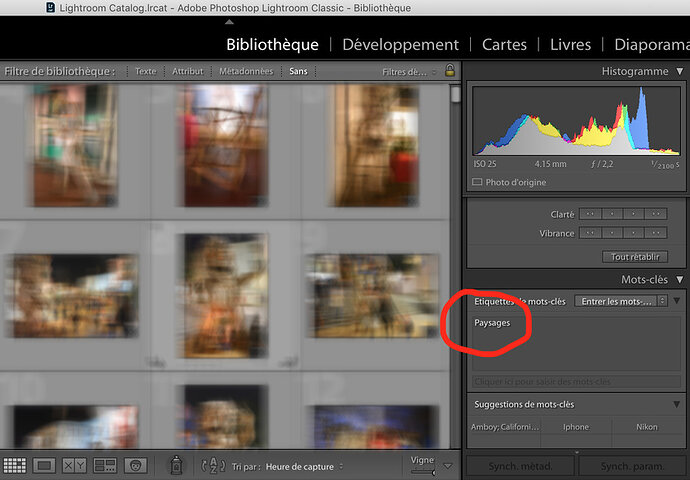Collapse the top module panel arrow
690x480 pixels.
(229, 22)
